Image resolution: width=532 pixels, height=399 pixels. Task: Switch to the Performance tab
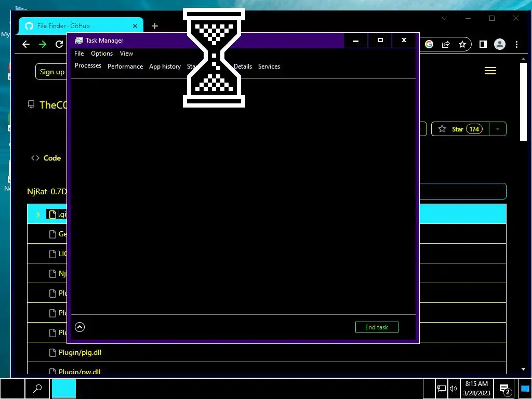pyautogui.click(x=125, y=66)
